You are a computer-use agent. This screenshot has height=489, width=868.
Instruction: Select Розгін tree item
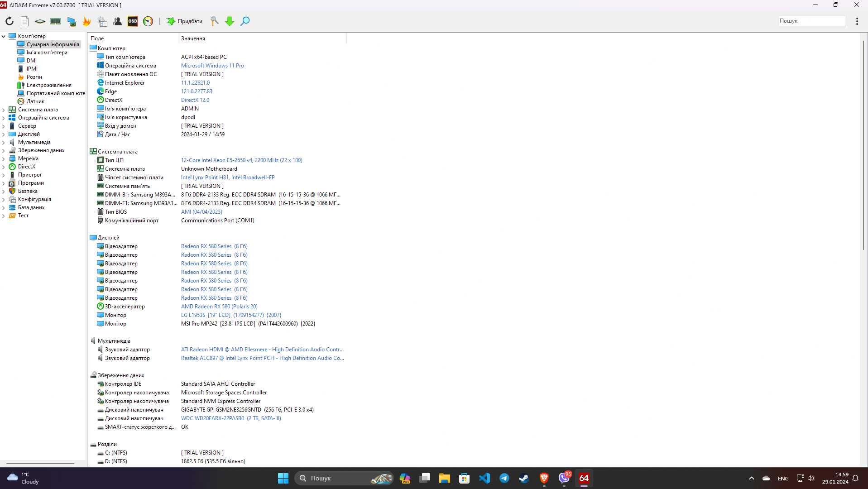(x=34, y=77)
